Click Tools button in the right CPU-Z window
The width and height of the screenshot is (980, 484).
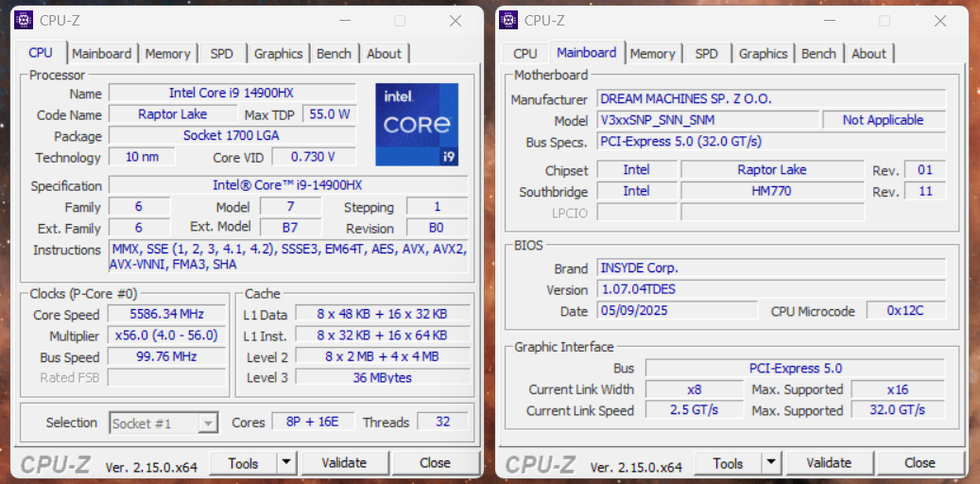point(728,463)
